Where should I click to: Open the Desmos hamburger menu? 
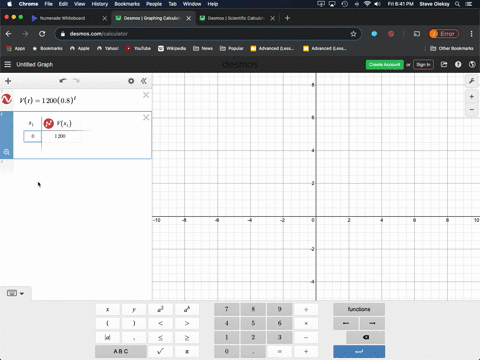click(8, 64)
